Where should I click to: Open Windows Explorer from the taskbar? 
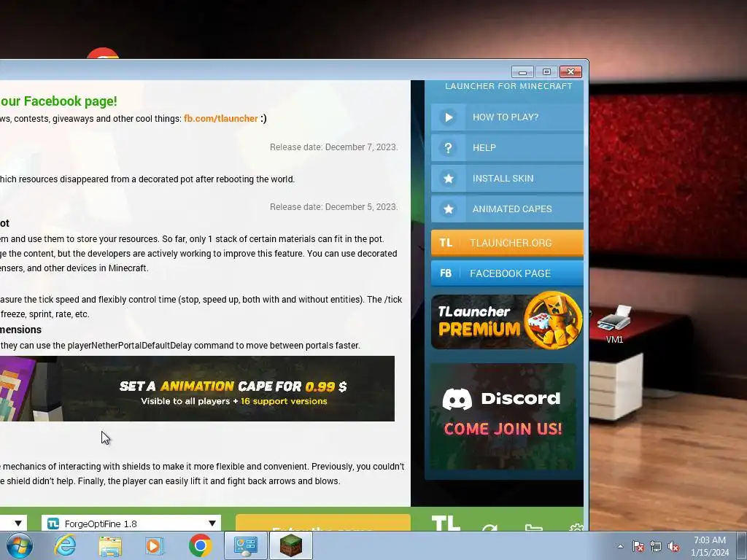tap(110, 545)
